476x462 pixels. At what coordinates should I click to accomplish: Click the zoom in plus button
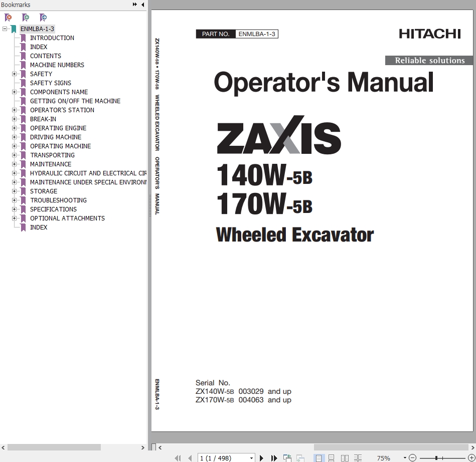(x=471, y=458)
